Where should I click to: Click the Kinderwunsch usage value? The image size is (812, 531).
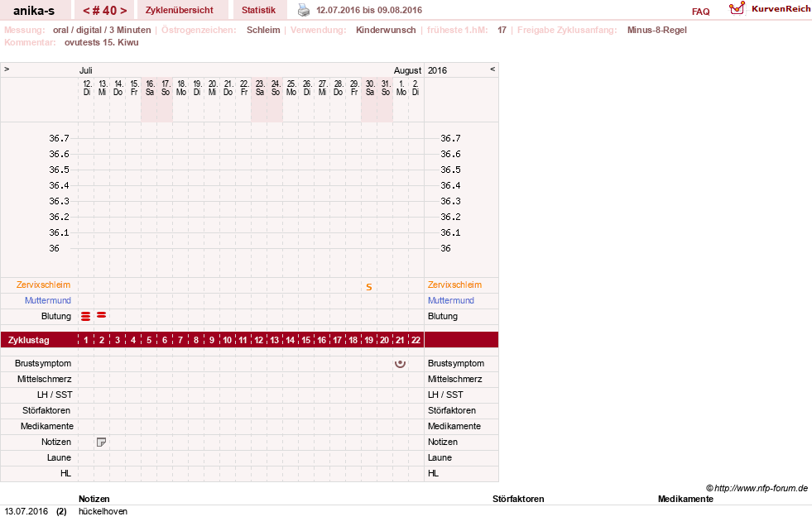pos(386,30)
